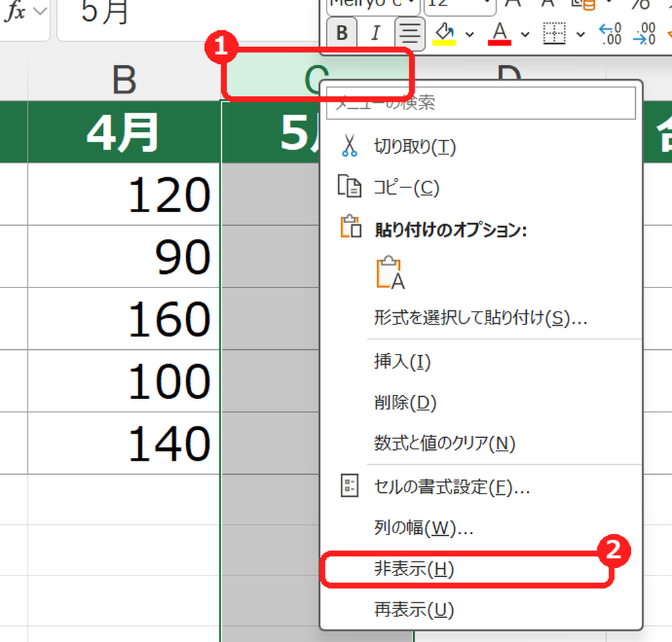Open 形式を選択して貼り付け(S) dialog

[x=481, y=318]
